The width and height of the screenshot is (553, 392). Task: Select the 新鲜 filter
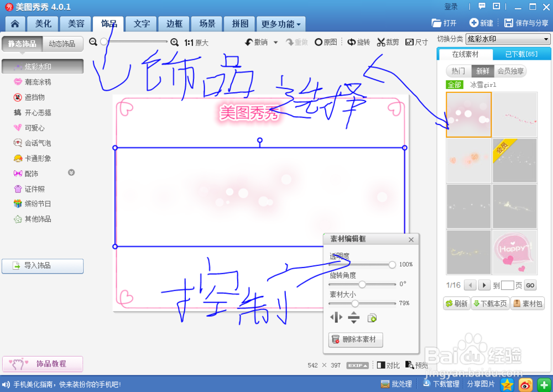coord(483,71)
